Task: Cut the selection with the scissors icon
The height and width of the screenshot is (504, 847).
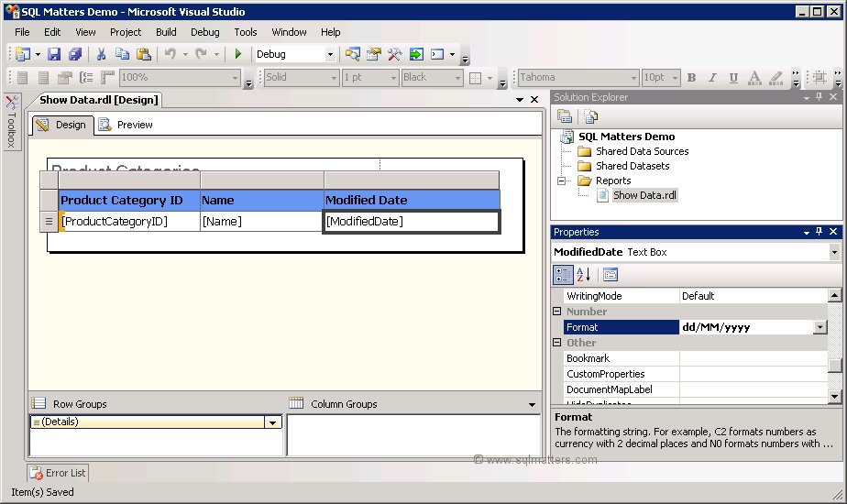Action: tap(101, 54)
